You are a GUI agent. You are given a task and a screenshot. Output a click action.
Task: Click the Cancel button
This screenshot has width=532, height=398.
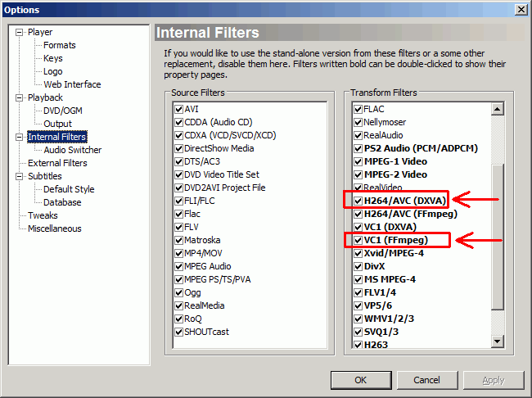coord(426,380)
